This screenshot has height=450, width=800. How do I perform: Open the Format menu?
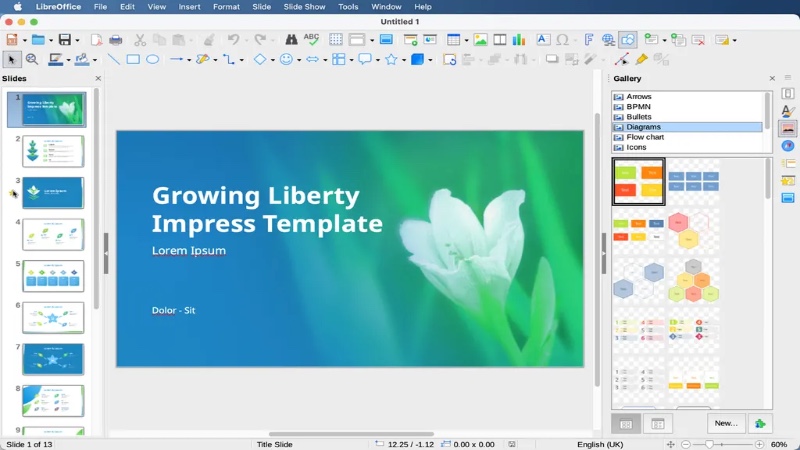[x=226, y=7]
